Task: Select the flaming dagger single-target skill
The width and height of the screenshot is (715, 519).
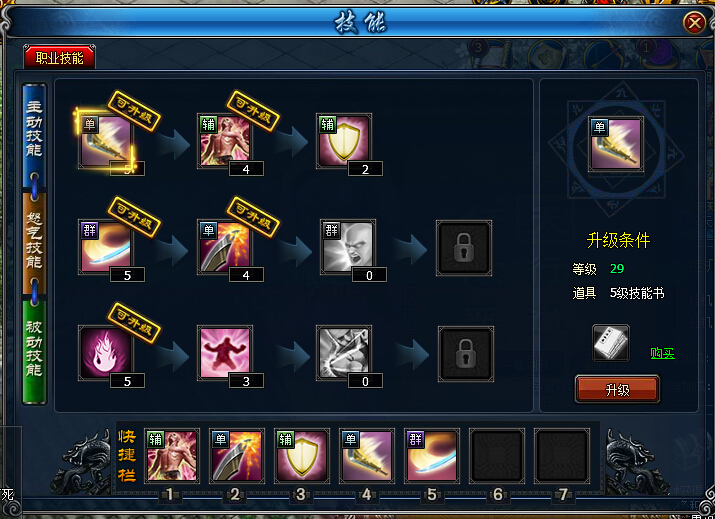Action: (224, 247)
